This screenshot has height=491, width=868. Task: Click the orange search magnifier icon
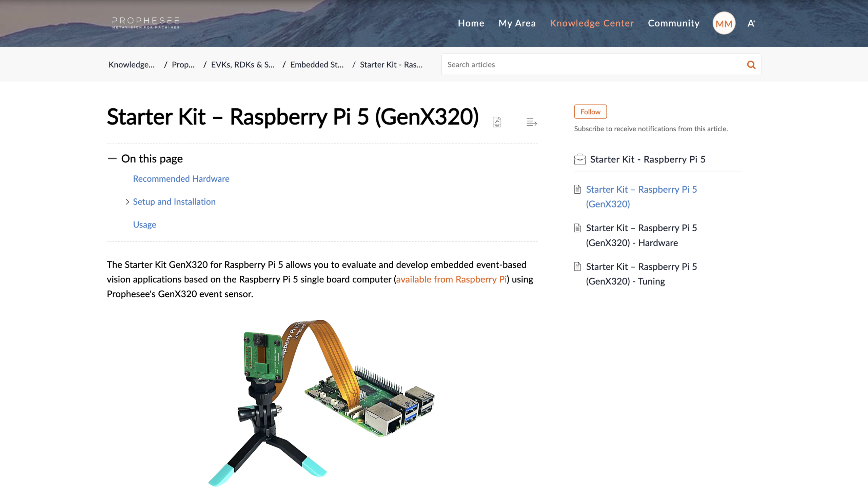[751, 65]
